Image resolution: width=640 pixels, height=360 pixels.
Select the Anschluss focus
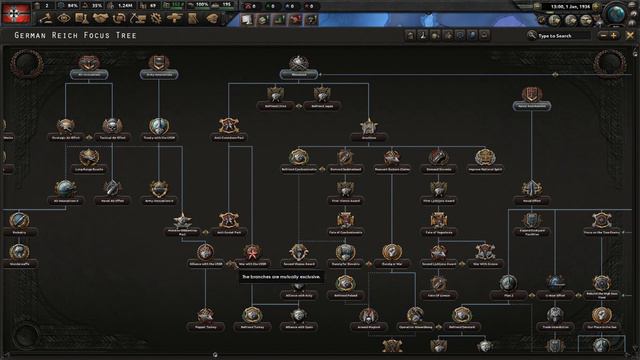pyautogui.click(x=369, y=131)
